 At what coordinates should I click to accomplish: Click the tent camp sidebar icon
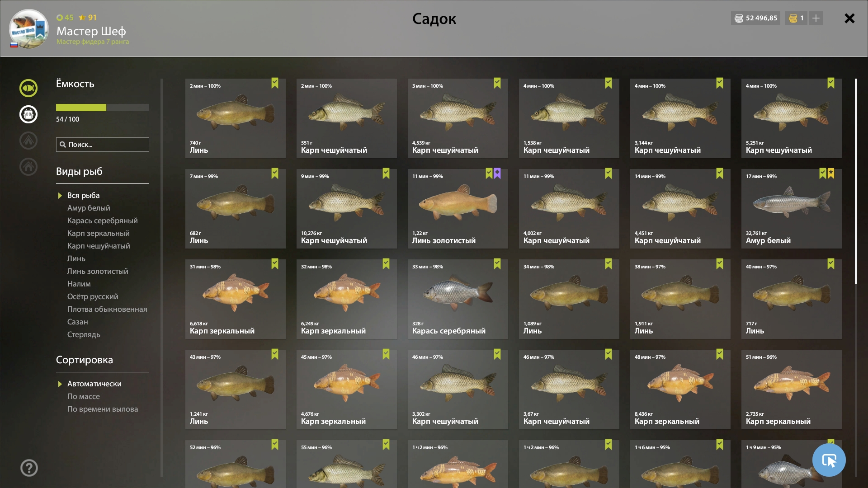coord(28,141)
